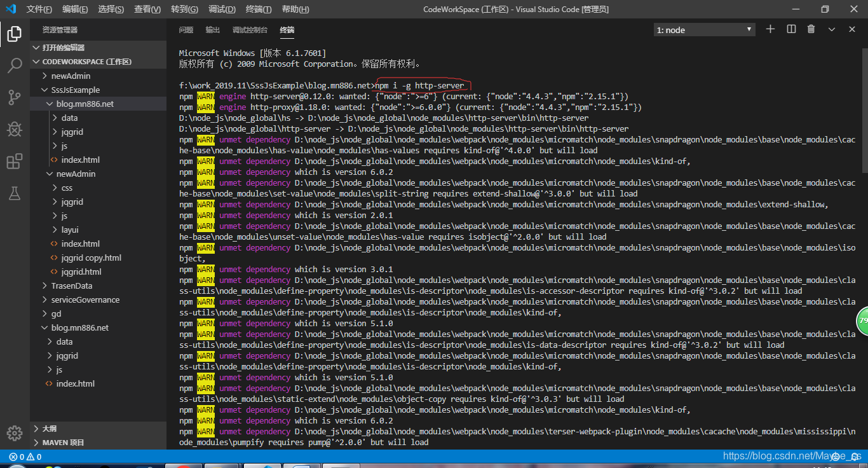Screen dimensions: 868x468
Task: Expand the serviceGovernance folder
Action: 98,299
